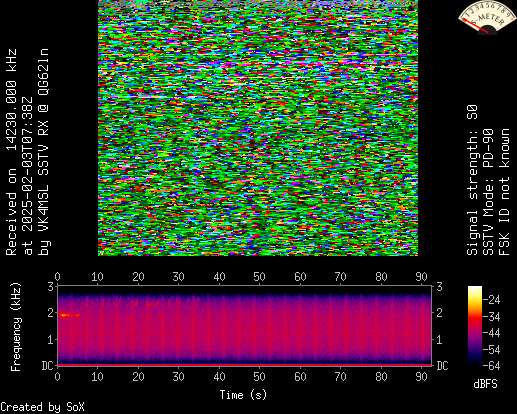The image size is (517, 414).
Task: Click the 'Created by SoX' text
Action: click(42, 407)
